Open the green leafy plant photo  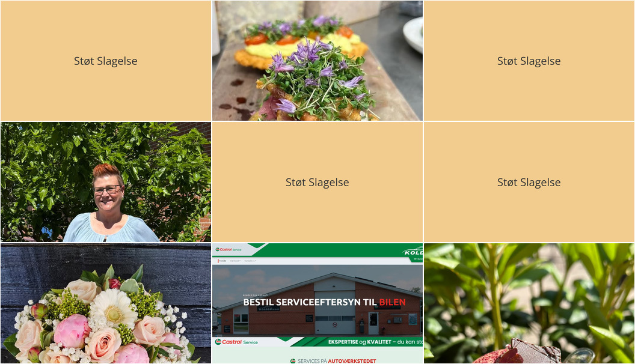click(529, 303)
